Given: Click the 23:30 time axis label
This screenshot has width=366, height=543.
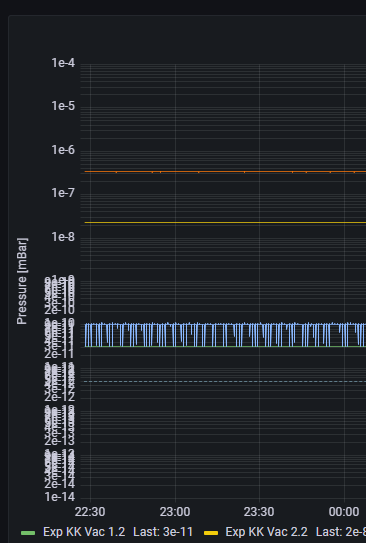Looking at the screenshot, I should click(259, 511).
